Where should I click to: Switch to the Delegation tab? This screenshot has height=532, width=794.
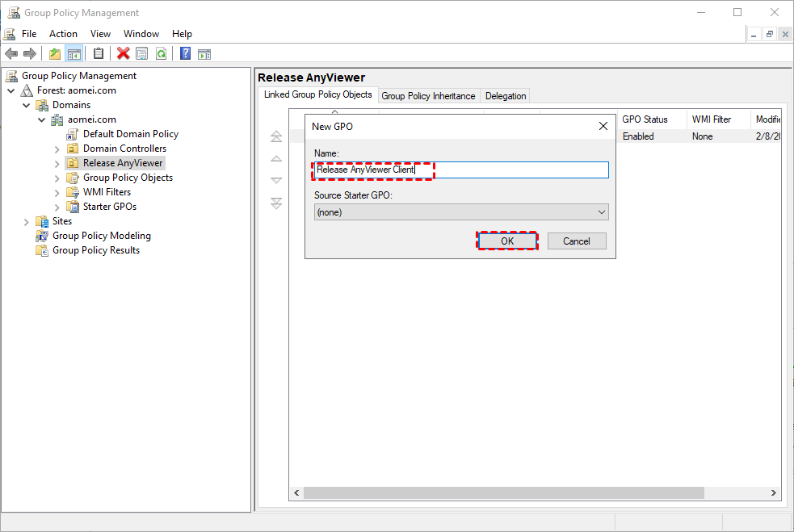[506, 96]
